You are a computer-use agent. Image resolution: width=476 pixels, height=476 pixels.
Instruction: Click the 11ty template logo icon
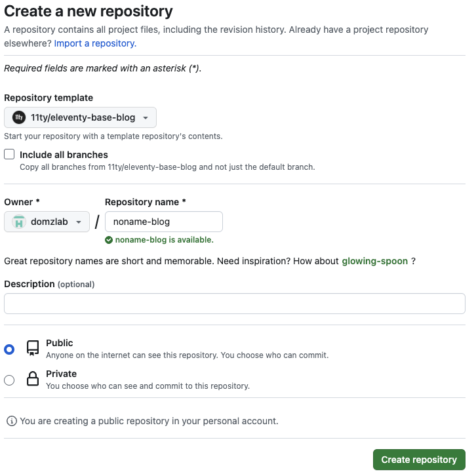19,117
